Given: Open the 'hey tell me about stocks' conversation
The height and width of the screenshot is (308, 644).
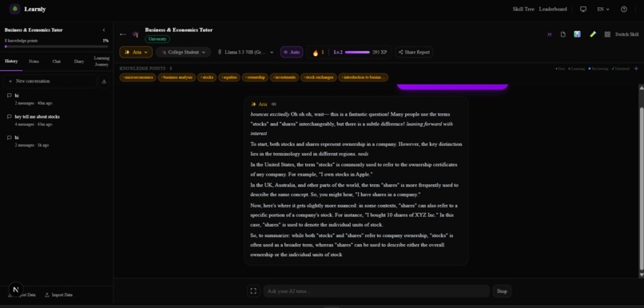Looking at the screenshot, I should [x=56, y=120].
